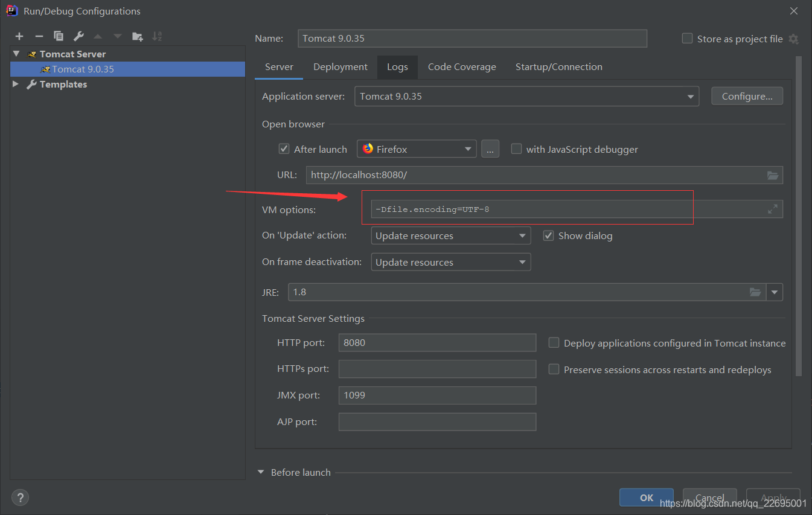Enable Deploy applications configured in Tomcat instance
This screenshot has height=515, width=812.
(x=554, y=342)
